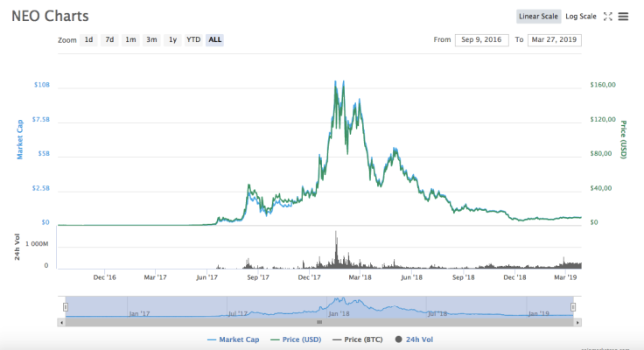Screen dimensions: 644x350
Task: Set zoom range to YTD
Action: [x=193, y=40]
